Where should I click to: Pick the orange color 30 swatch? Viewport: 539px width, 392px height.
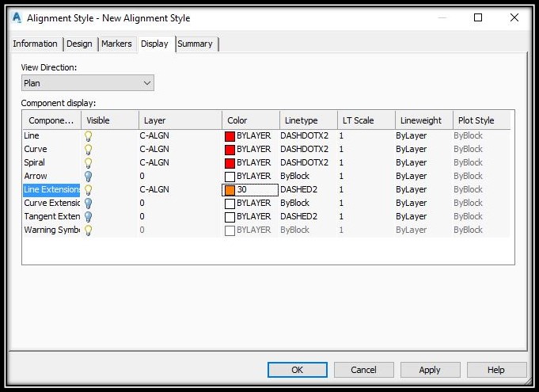tap(230, 190)
